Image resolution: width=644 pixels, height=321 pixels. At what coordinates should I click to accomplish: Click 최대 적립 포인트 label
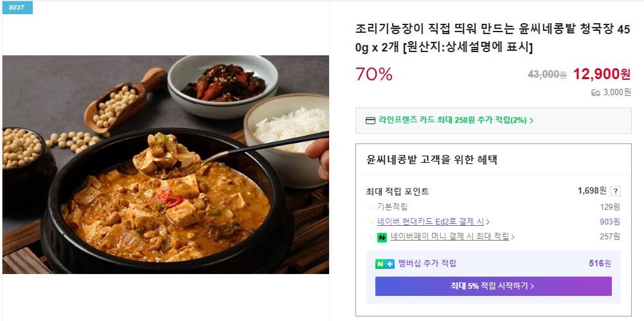(397, 192)
